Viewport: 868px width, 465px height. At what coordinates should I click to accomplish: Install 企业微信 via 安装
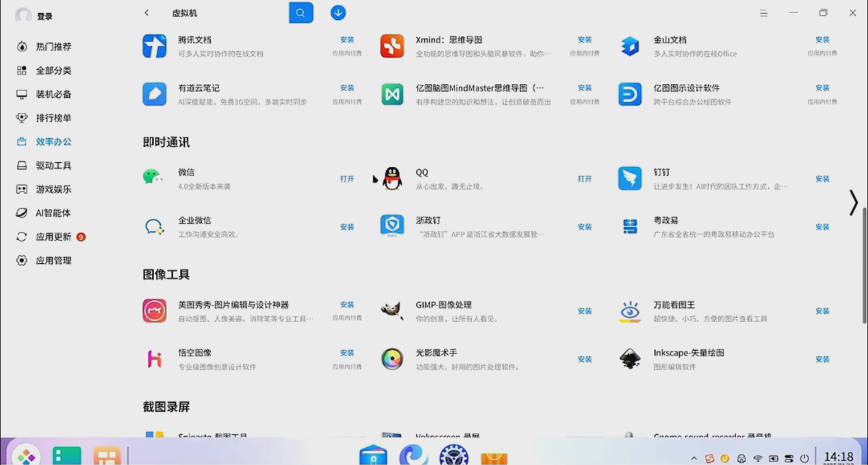click(347, 226)
